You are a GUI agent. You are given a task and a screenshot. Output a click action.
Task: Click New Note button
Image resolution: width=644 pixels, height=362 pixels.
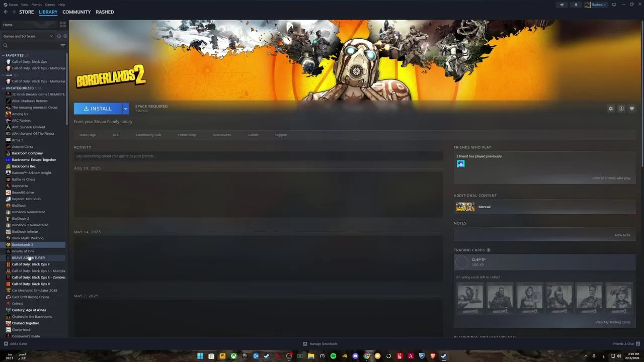(622, 235)
